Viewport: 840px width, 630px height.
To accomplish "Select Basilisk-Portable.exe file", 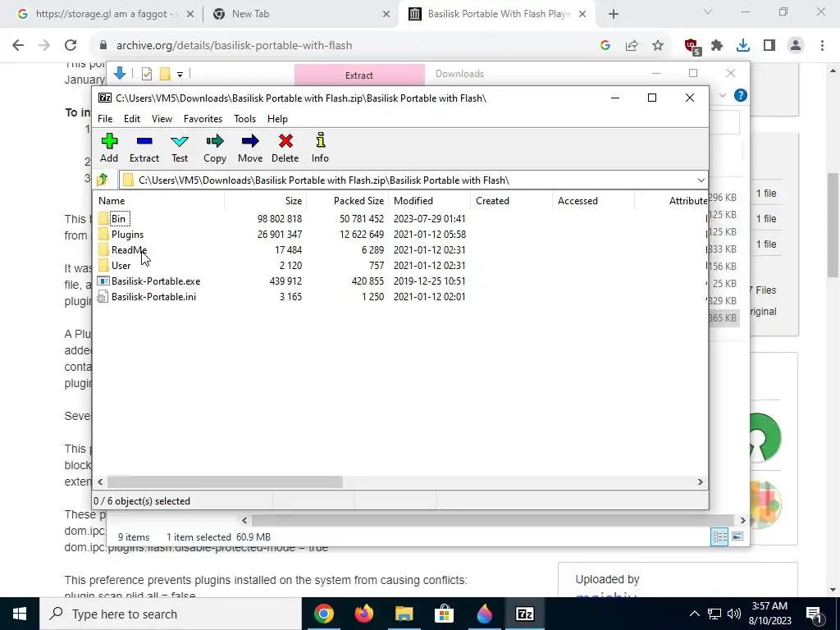I will tap(156, 281).
